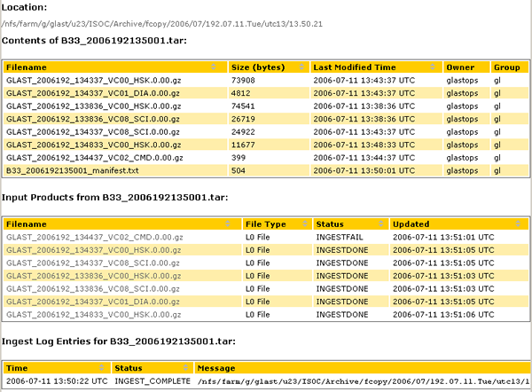Open input product GLAST_2006192_133836_VC08_SCI.0.00.gz link
532x392 pixels.
tap(93, 289)
